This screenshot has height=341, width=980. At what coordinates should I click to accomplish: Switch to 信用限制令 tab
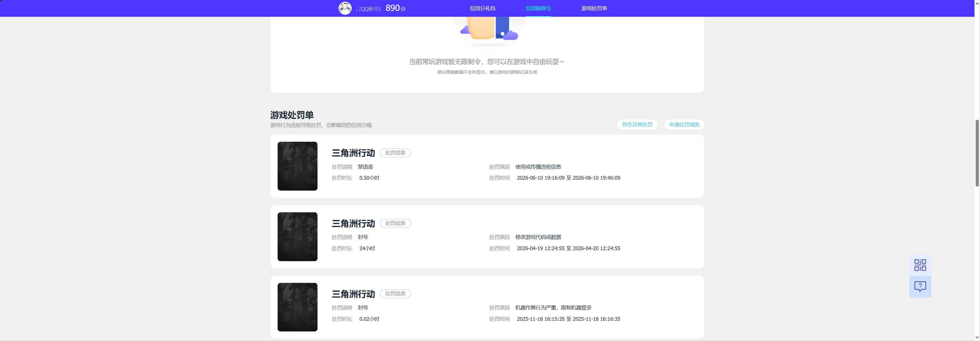(x=538, y=8)
